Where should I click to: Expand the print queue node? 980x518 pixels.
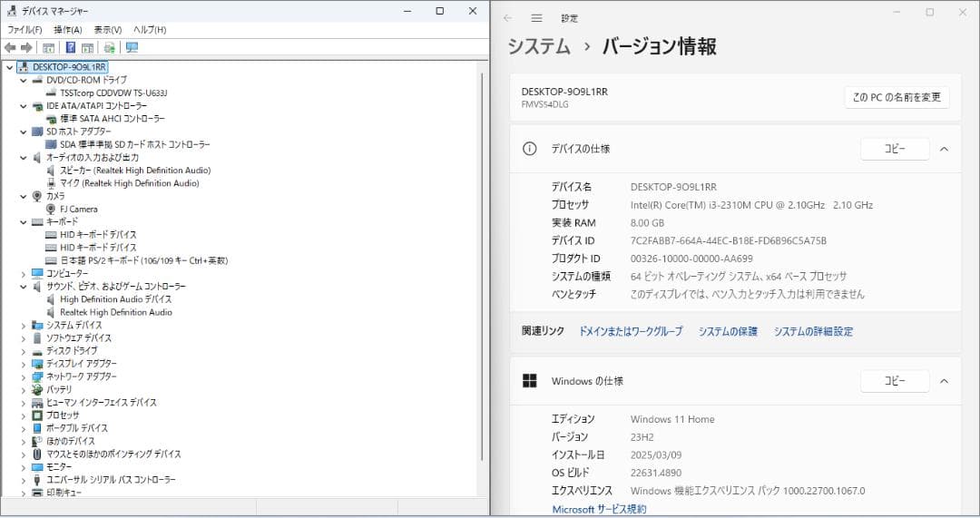pos(23,493)
